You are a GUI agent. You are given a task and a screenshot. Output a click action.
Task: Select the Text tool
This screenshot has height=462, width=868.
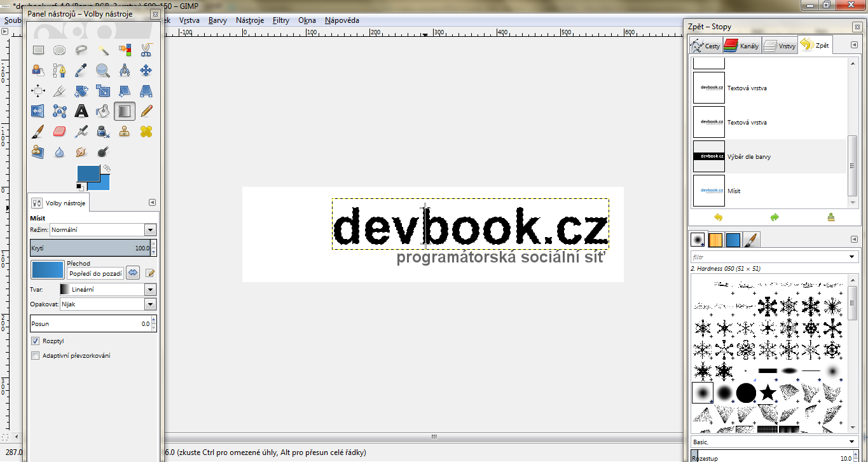81,111
